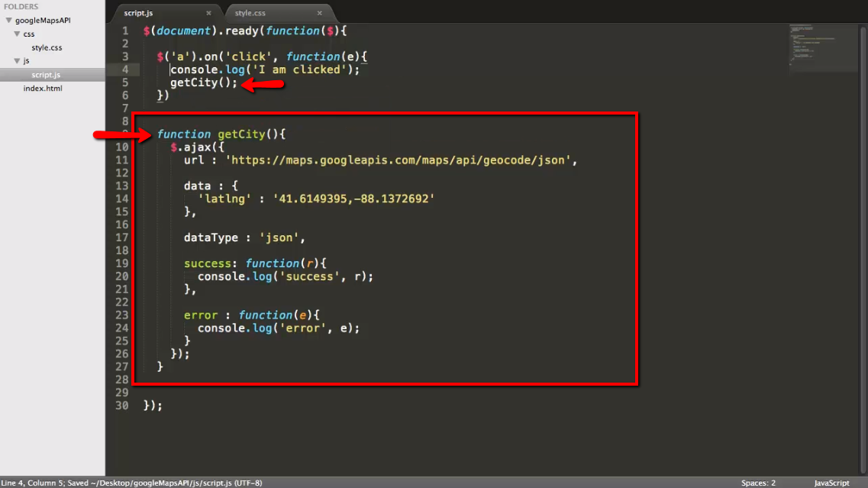Open script.js from the sidebar
Viewport: 868px width, 488px height.
pyautogui.click(x=46, y=75)
